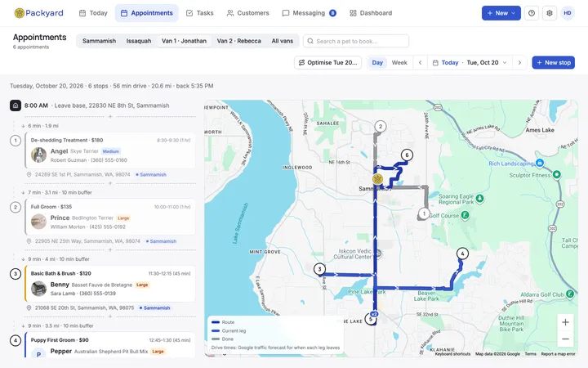
Task: Click stop number 4 circle in list
Action: 16,340
